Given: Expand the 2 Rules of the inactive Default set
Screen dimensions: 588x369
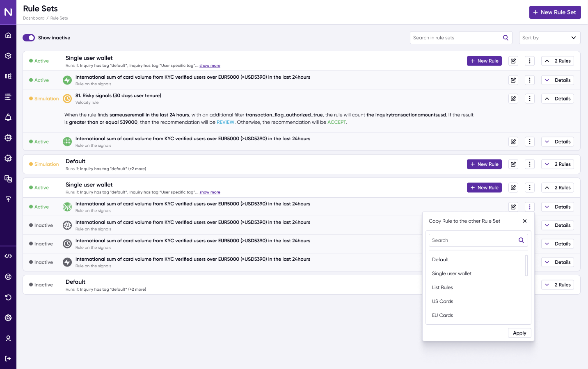Looking at the screenshot, I should (557, 285).
